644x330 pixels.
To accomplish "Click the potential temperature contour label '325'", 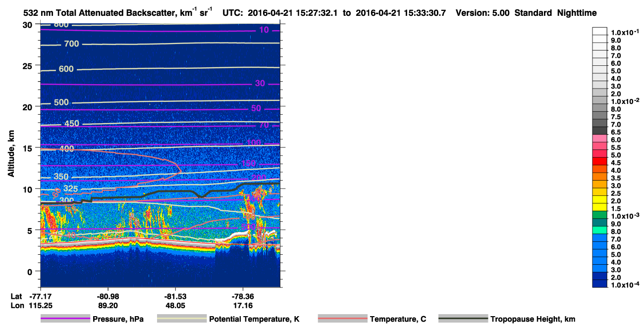I will pos(71,189).
